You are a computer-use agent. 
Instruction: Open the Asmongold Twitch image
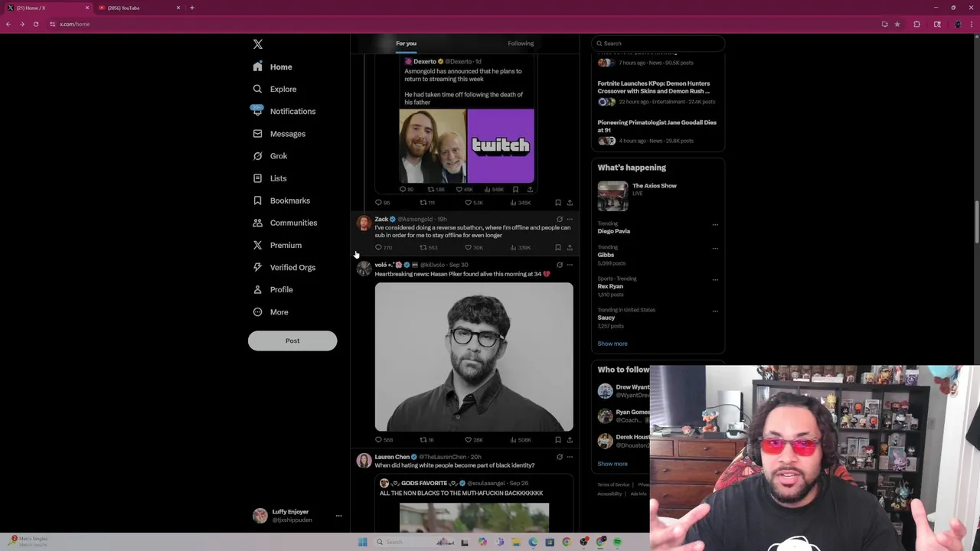click(x=466, y=145)
